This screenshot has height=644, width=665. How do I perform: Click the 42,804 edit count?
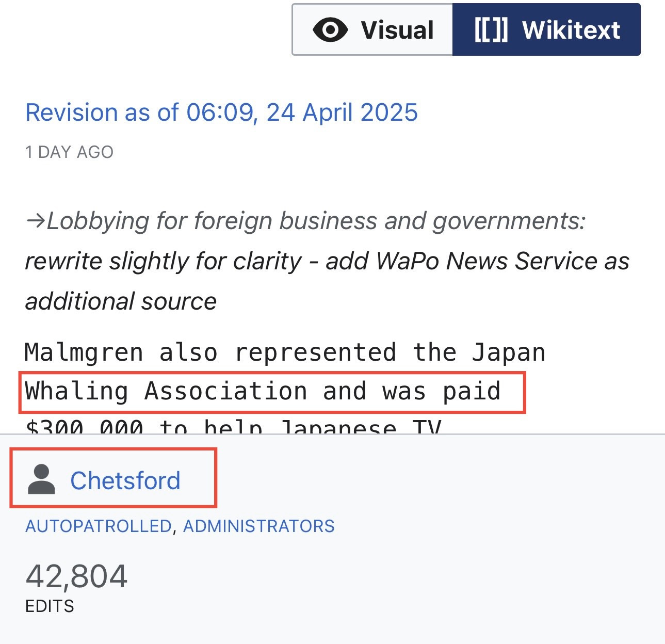click(x=76, y=576)
